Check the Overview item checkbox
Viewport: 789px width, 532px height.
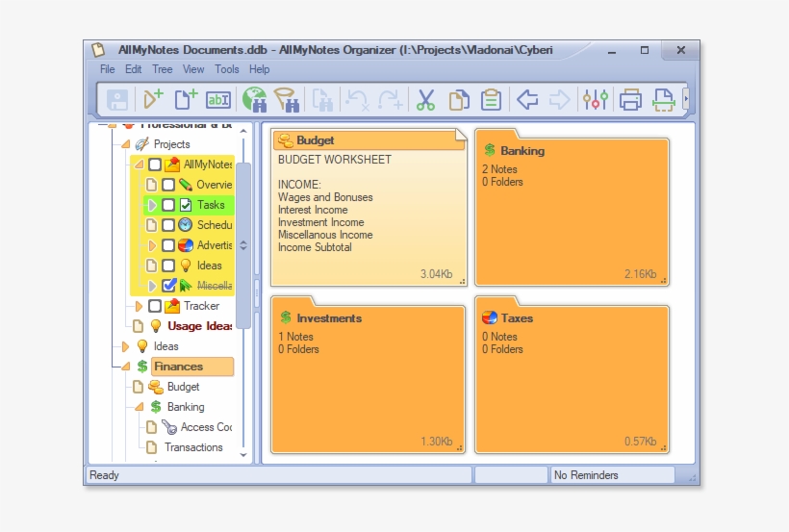point(168,185)
